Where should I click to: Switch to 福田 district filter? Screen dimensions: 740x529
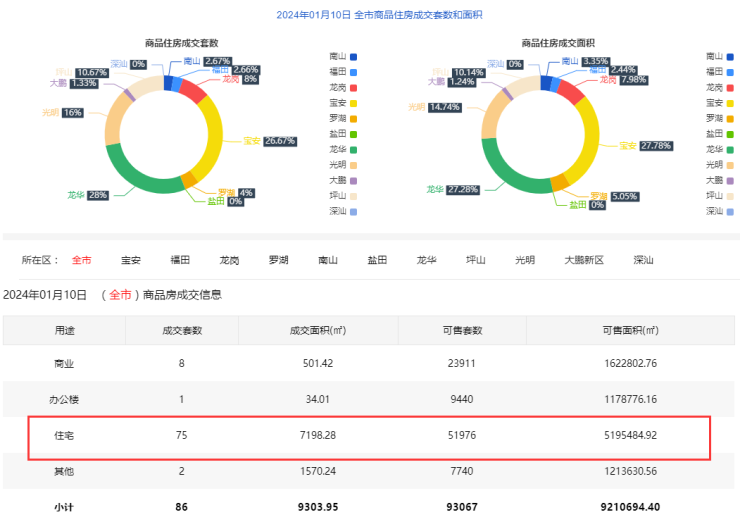(180, 260)
